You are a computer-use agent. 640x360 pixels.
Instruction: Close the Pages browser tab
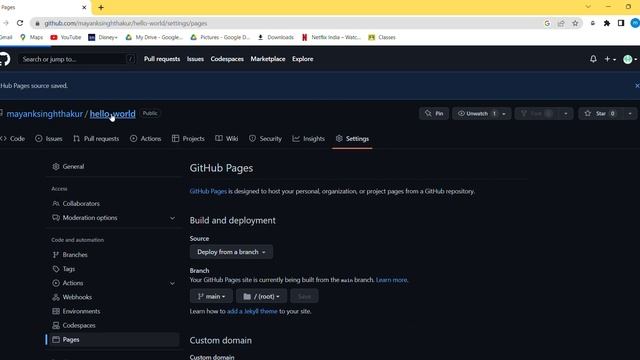84,7
